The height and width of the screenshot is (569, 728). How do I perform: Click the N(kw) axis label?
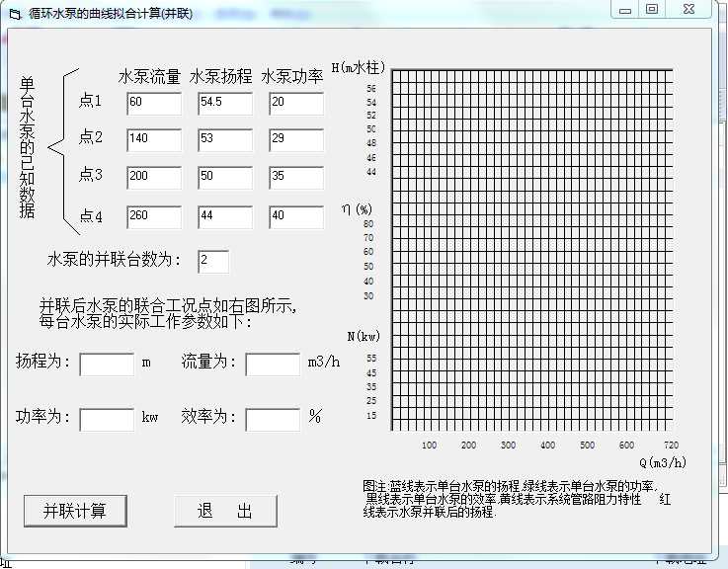[x=364, y=336]
